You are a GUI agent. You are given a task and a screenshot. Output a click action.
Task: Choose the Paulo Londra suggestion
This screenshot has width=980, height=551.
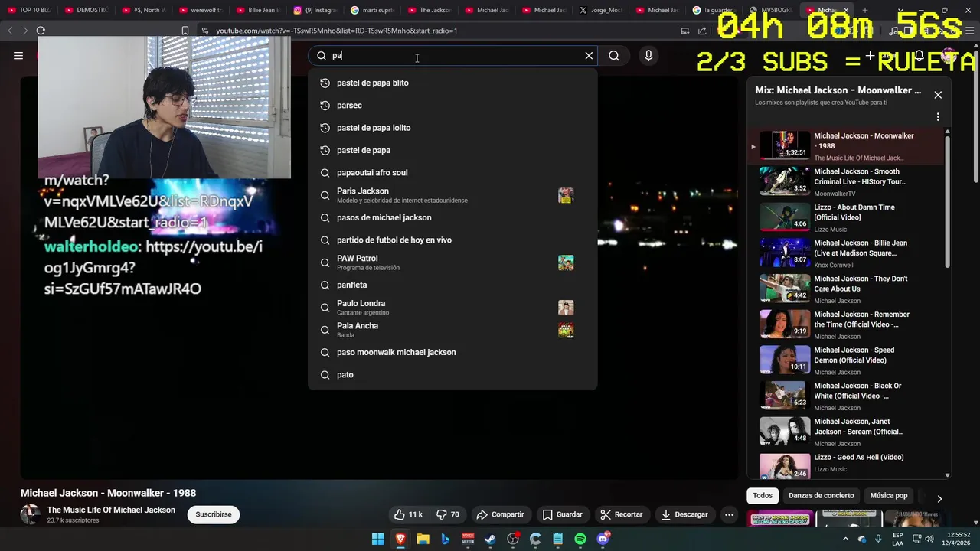click(452, 308)
